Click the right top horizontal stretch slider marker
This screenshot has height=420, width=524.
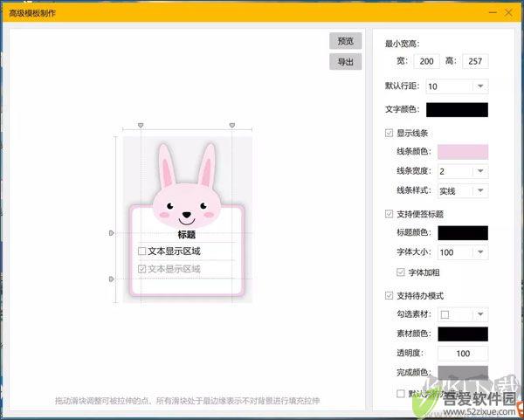[x=232, y=125]
